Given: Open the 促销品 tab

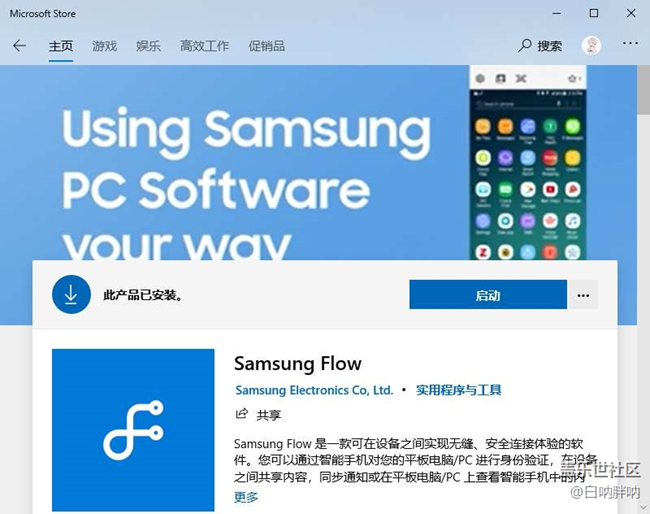Looking at the screenshot, I should [267, 46].
